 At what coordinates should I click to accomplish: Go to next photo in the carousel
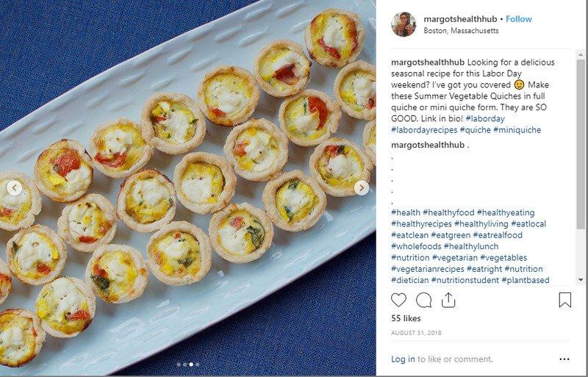(x=362, y=188)
